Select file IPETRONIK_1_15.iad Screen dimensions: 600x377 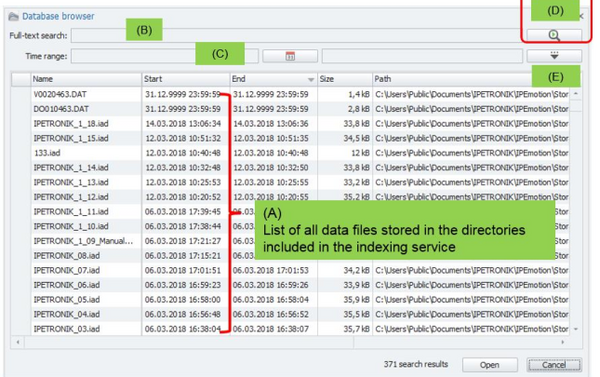pos(71,138)
